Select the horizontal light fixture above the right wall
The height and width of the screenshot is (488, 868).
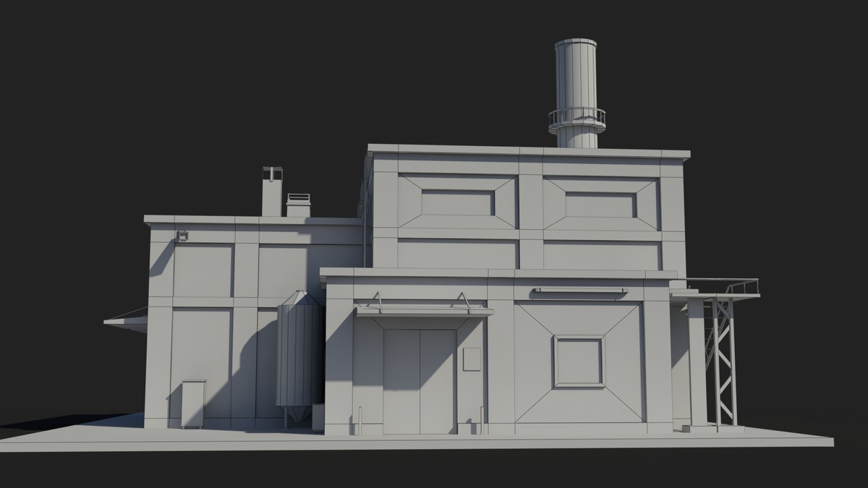[x=579, y=292]
